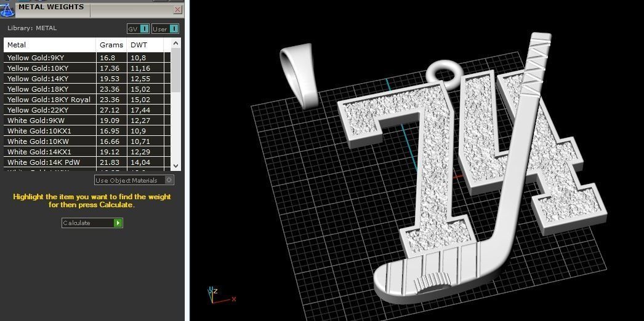Select the Yellow Gold:18KY row
This screenshot has width=644, height=321.
87,89
